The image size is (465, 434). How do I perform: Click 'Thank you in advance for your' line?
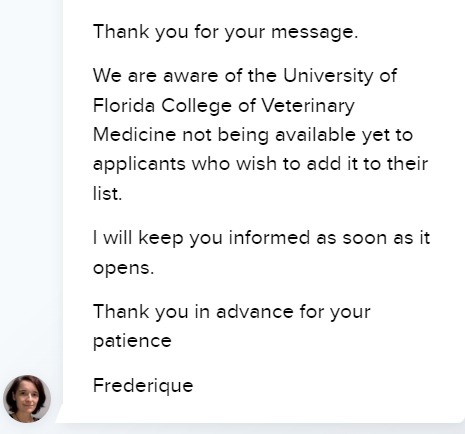[232, 312]
